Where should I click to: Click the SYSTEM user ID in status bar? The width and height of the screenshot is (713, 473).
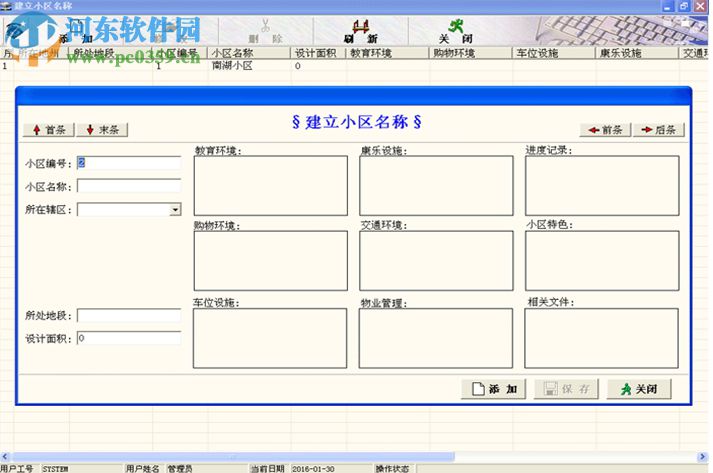click(x=55, y=469)
